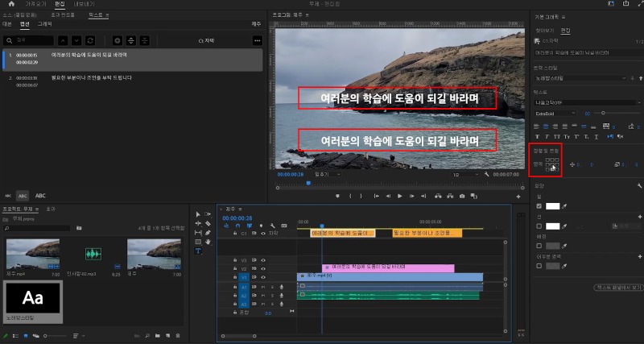This screenshot has height=344, width=644.
Task: Select the Selection arrow tool
Action: pyautogui.click(x=198, y=214)
